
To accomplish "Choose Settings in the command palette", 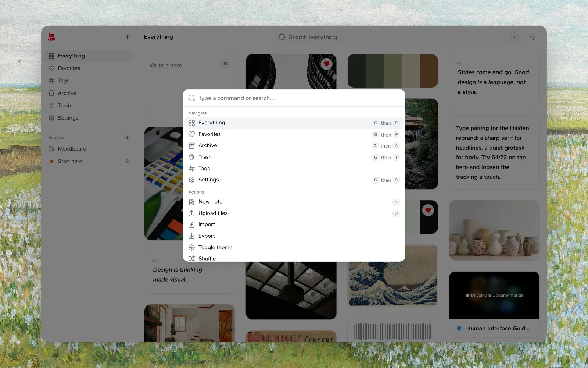I will [294, 180].
